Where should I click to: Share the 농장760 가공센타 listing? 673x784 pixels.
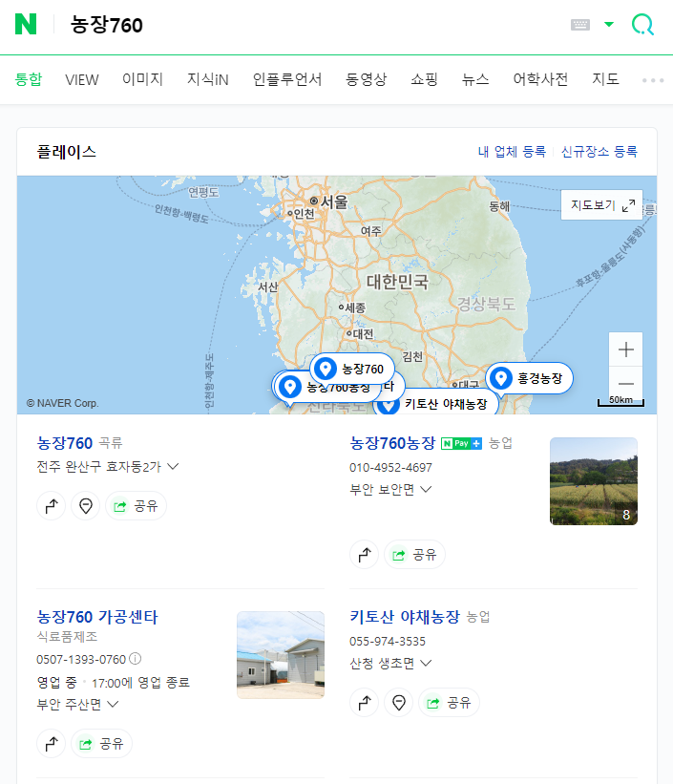point(101,744)
